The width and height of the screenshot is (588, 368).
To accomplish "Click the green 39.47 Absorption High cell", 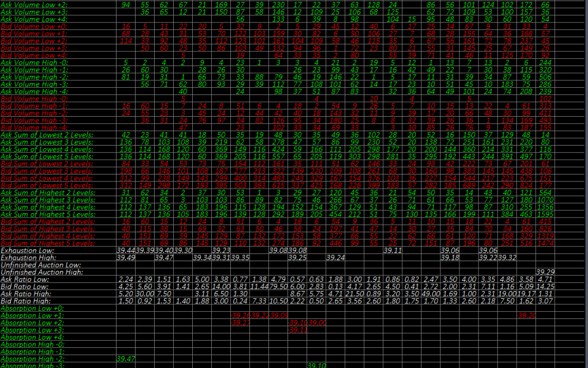I will [x=126, y=359].
